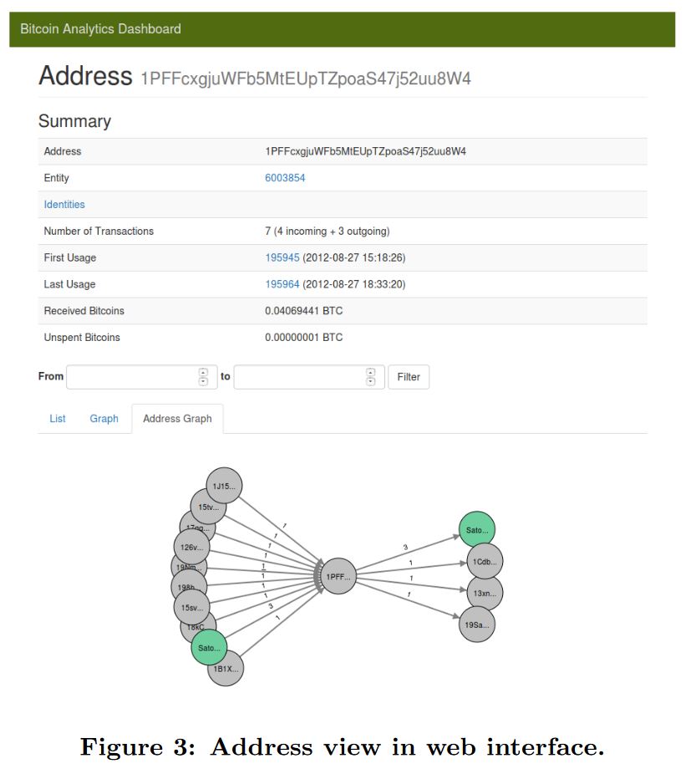Viewport: 696px width, 784px height.
Task: Select green Sato node on left side
Action: tap(209, 648)
